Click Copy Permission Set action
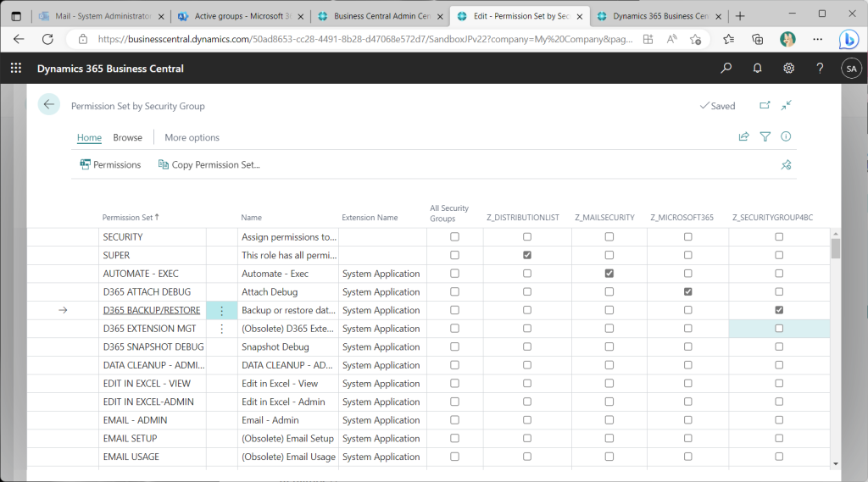The image size is (868, 482). coord(209,165)
